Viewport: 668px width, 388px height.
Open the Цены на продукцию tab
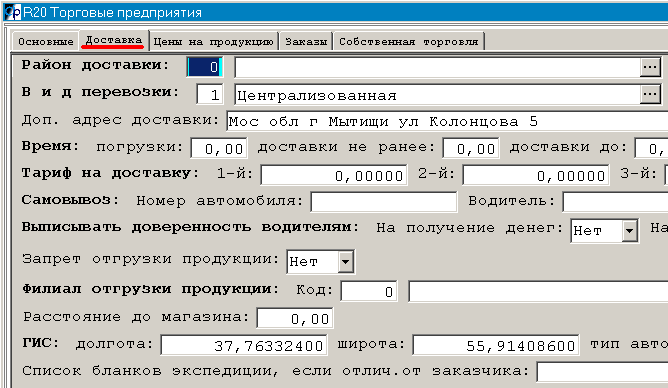213,42
